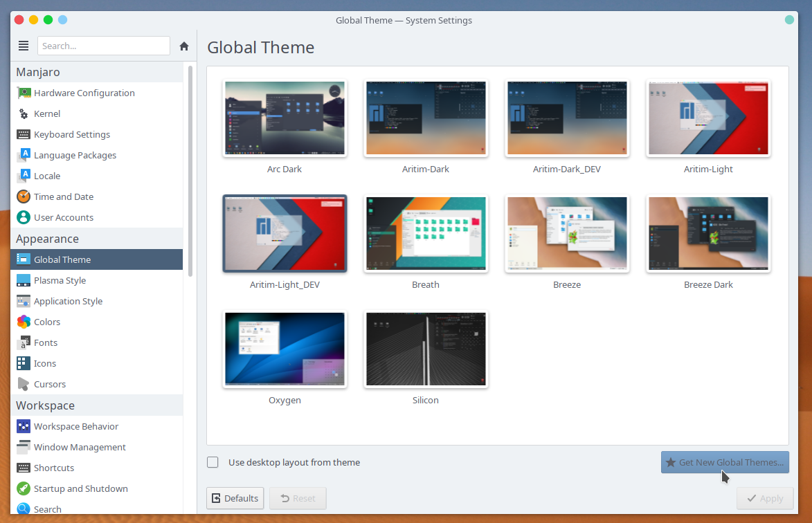Viewport: 812px width, 523px height.
Task: Click the blue keep-above titlebar button
Action: coord(63,19)
